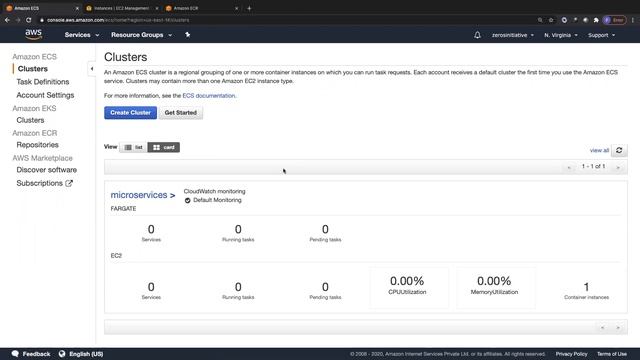Open the Privacy Policy link
Screen dimensions: 640x360
tap(571, 354)
